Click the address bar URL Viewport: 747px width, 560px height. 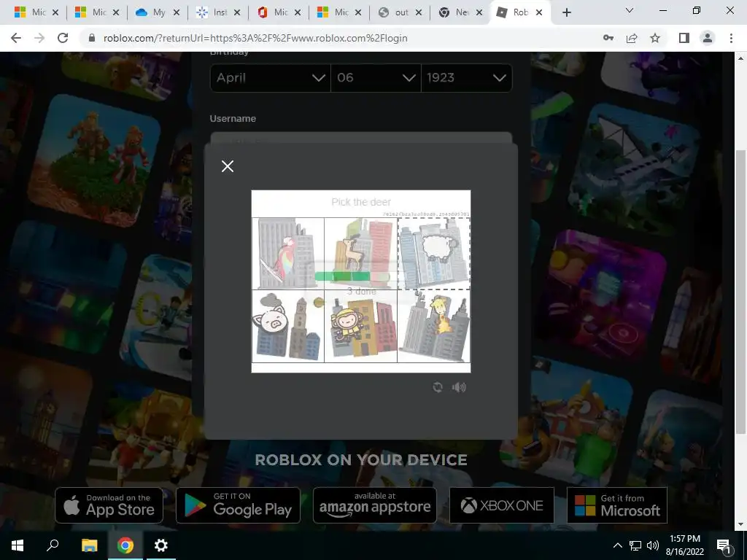coord(255,38)
